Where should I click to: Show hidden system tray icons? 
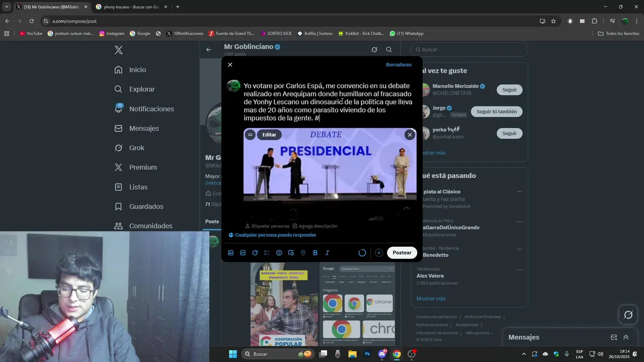pyautogui.click(x=523, y=354)
